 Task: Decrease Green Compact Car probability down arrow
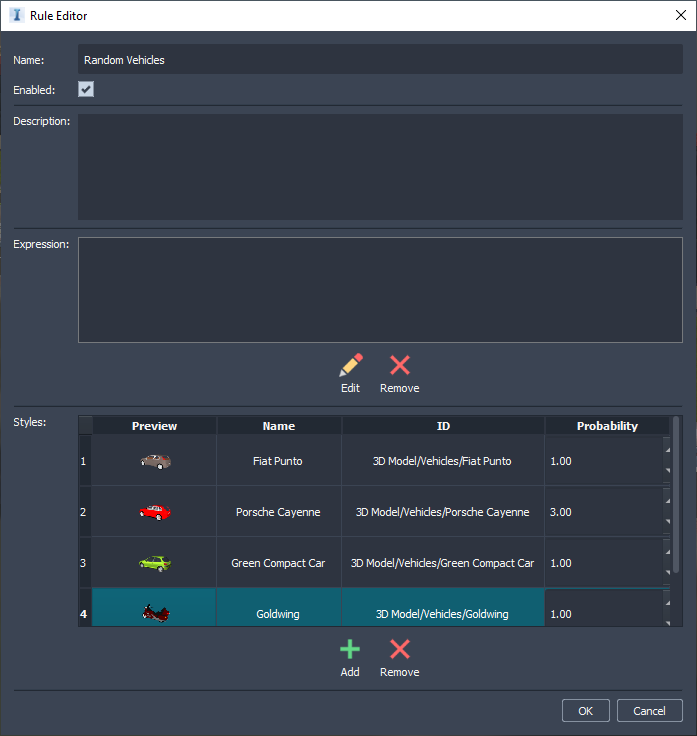[x=667, y=572]
